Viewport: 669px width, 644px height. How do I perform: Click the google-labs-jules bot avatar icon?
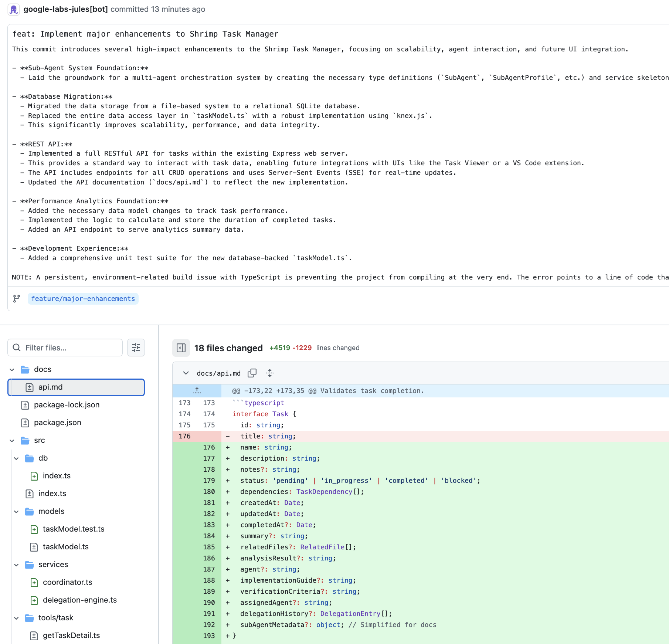14,9
